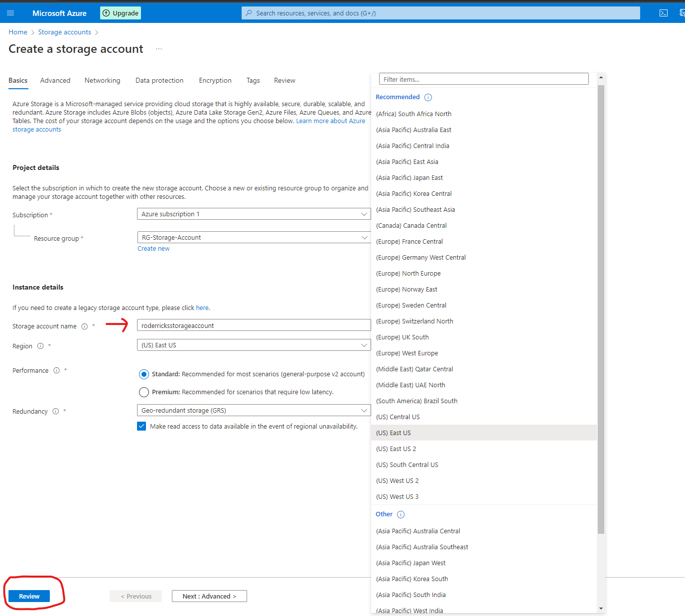Click the Create new resource group link
This screenshot has height=616, width=685.
pyautogui.click(x=153, y=248)
